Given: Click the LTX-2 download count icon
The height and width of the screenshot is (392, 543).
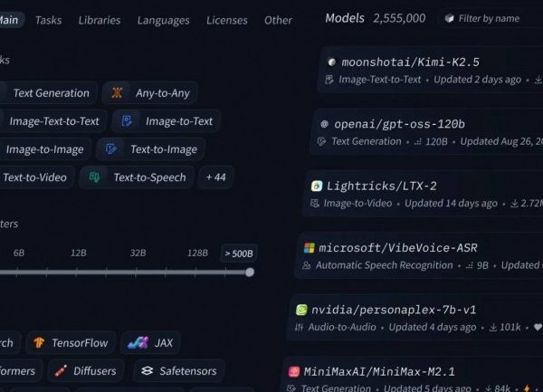Looking at the screenshot, I should (x=514, y=204).
